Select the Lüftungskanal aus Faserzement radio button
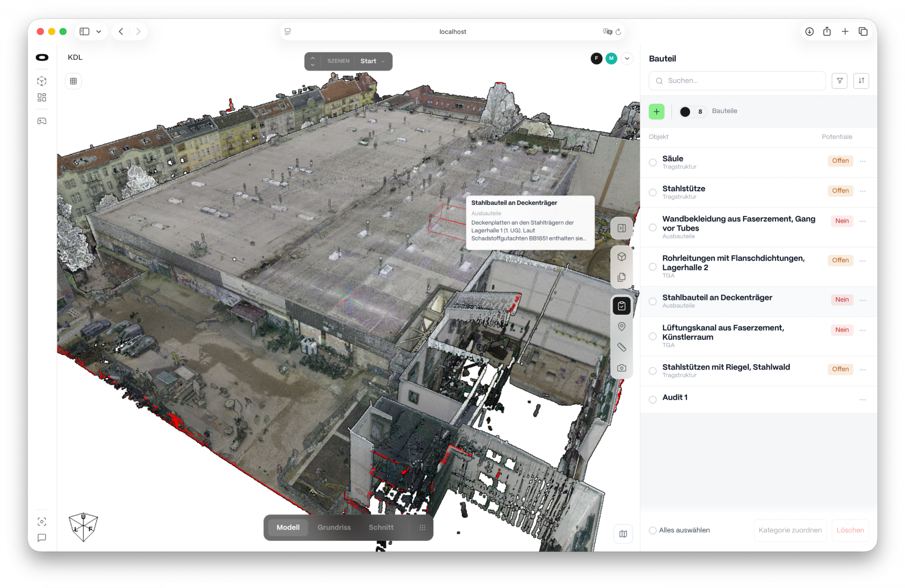The image size is (905, 588). point(653,336)
